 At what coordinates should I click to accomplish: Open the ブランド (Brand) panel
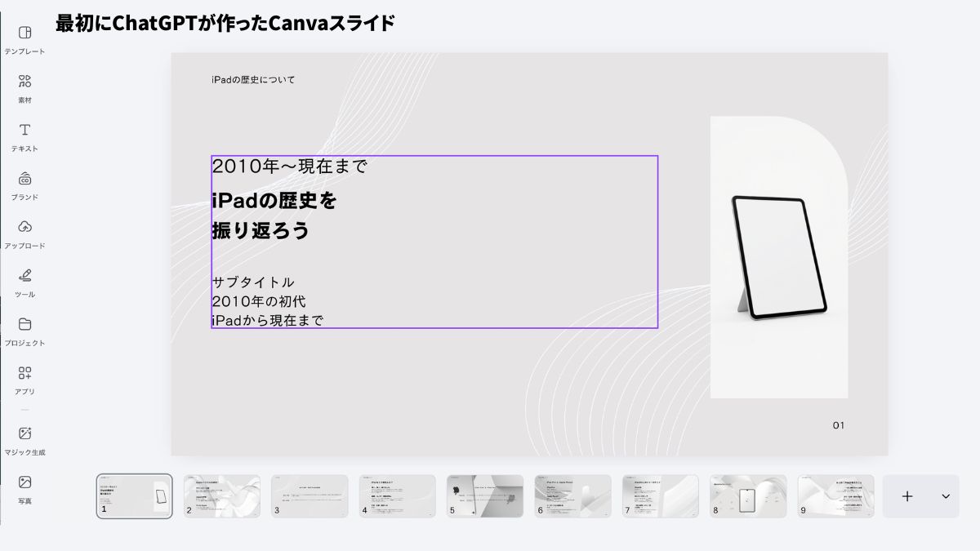pos(24,185)
